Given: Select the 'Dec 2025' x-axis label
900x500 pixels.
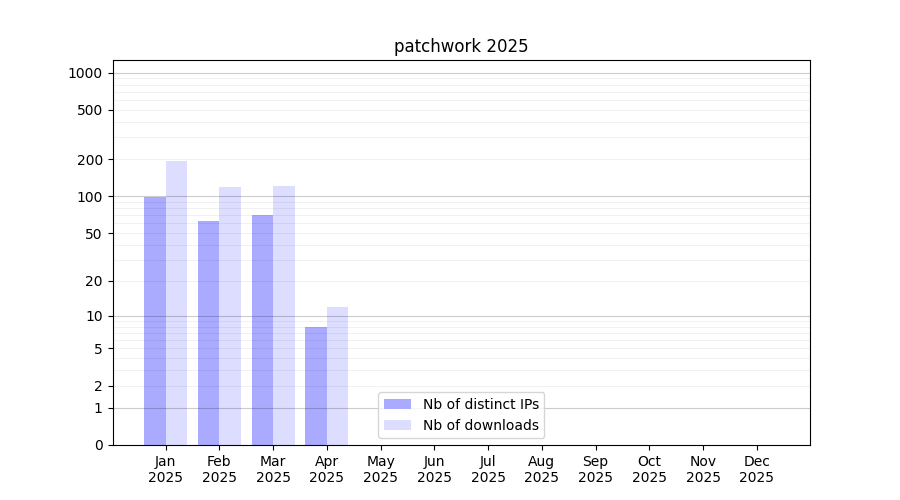Looking at the screenshot, I should click(756, 469).
